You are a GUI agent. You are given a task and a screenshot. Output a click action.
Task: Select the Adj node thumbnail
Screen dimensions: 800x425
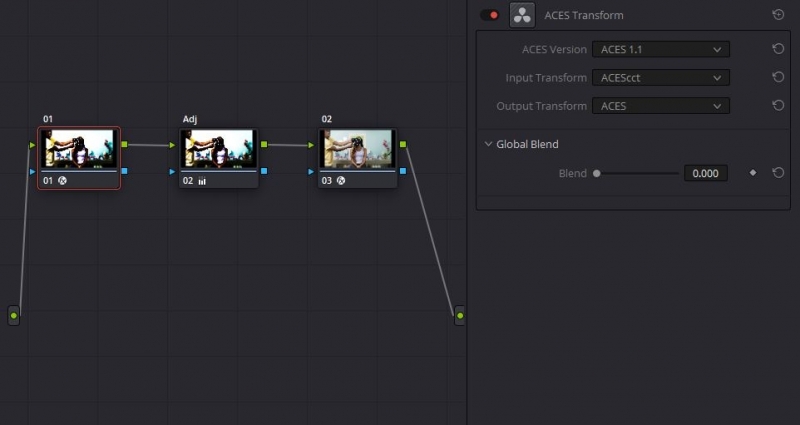pyautogui.click(x=219, y=151)
